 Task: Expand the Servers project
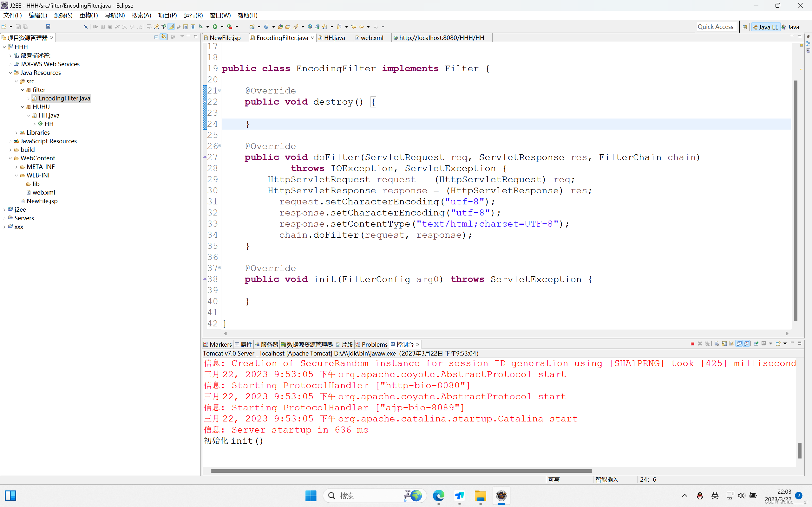[x=4, y=218]
